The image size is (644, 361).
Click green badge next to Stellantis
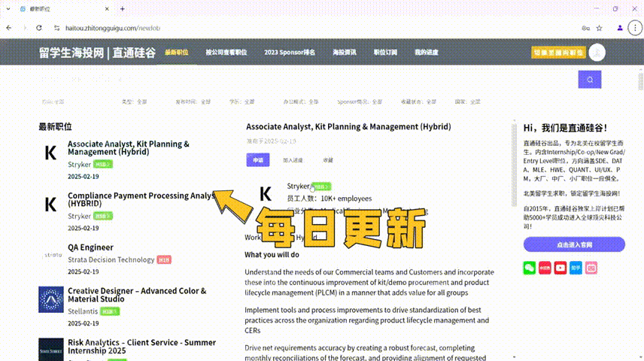[x=110, y=311]
